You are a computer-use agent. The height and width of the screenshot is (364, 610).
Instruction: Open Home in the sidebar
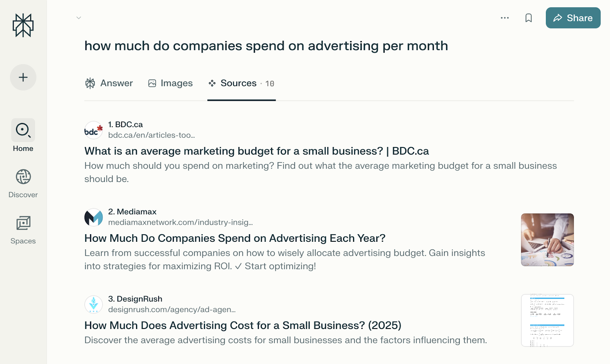23,136
